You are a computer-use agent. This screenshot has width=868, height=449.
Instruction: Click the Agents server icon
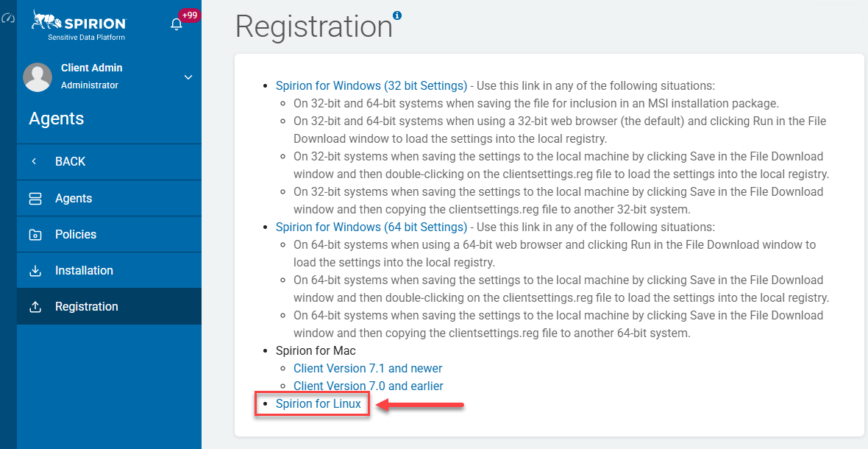35,198
